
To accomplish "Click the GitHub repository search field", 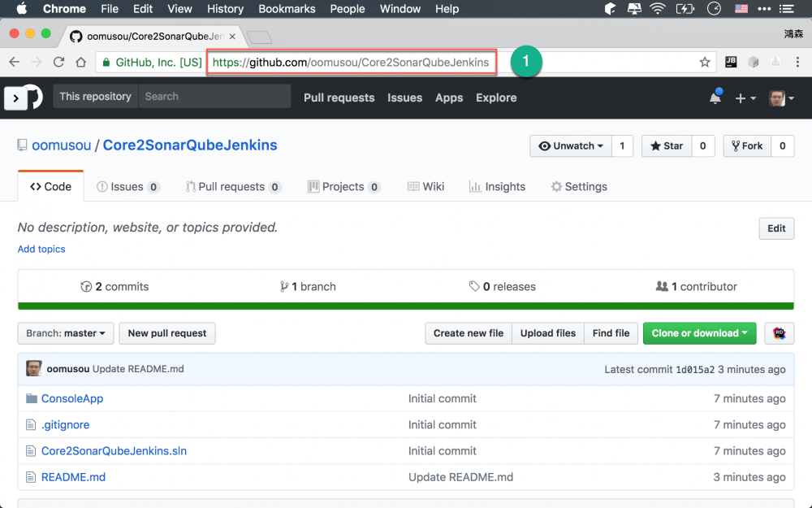I will pyautogui.click(x=215, y=97).
